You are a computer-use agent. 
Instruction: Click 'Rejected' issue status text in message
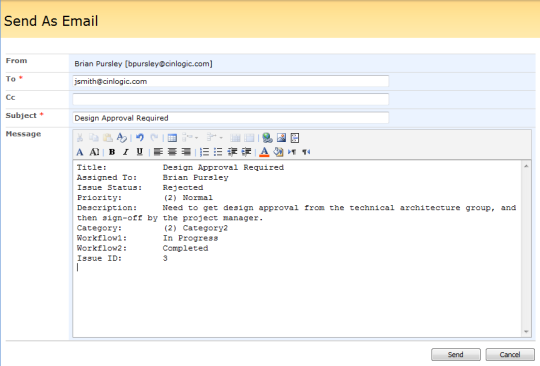(x=183, y=188)
